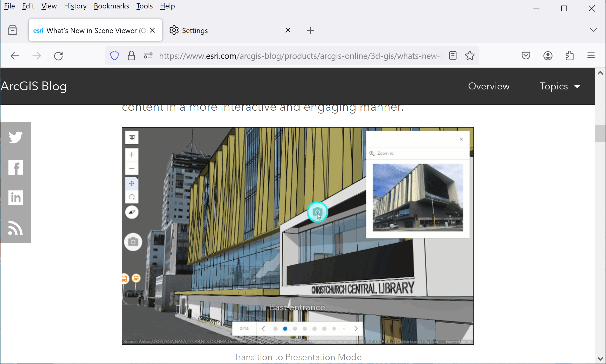List all tabs dropdown arrow

click(x=593, y=30)
